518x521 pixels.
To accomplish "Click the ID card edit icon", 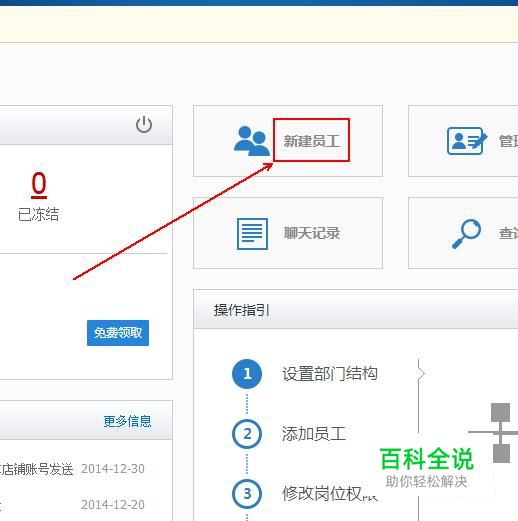I will 467,141.
